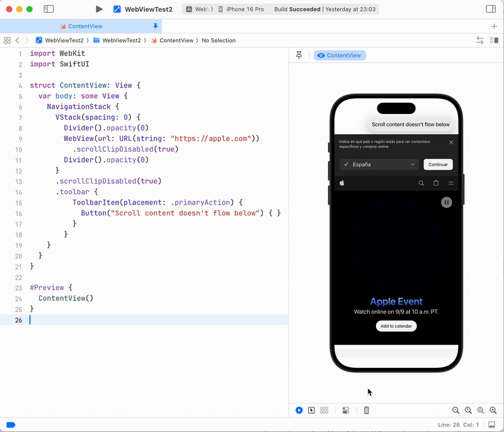This screenshot has width=504, height=432.
Task: Switch preview to selectable mode
Action: (311, 410)
